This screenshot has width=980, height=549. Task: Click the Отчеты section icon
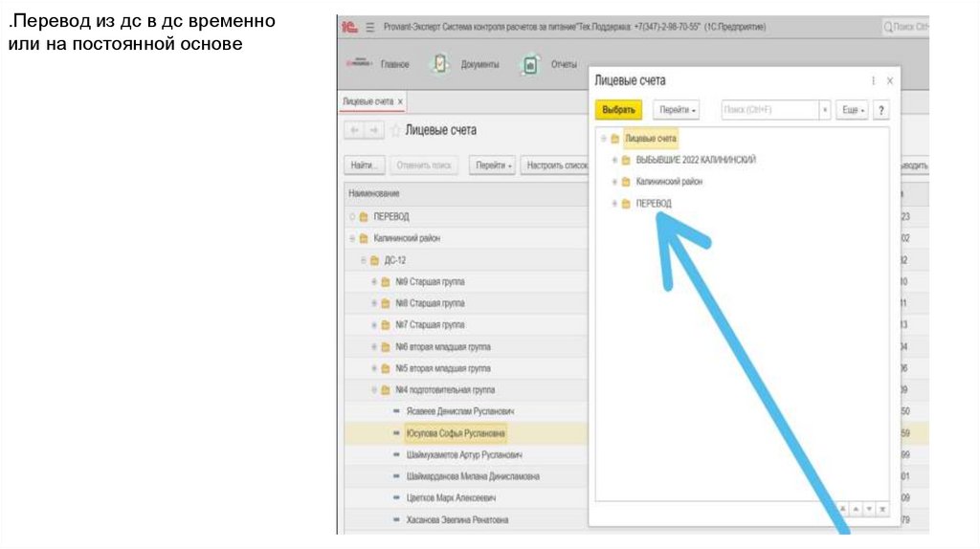530,64
